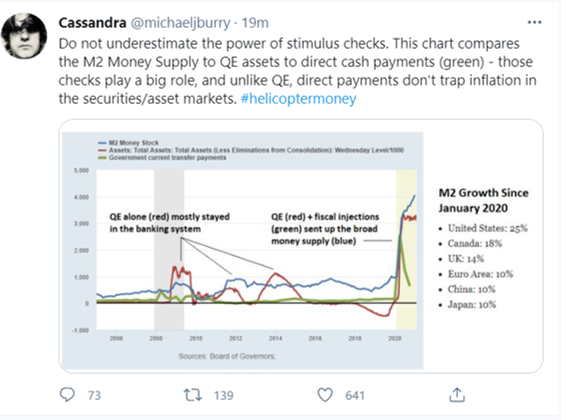The width and height of the screenshot is (566, 420).
Task: Click the 73 replies count
Action: (x=94, y=395)
